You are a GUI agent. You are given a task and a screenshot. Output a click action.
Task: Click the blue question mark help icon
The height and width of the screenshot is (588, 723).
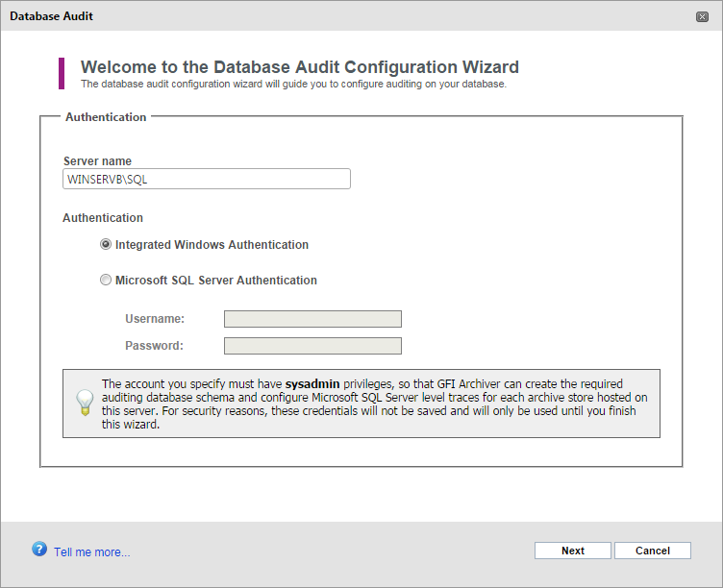pyautogui.click(x=39, y=549)
